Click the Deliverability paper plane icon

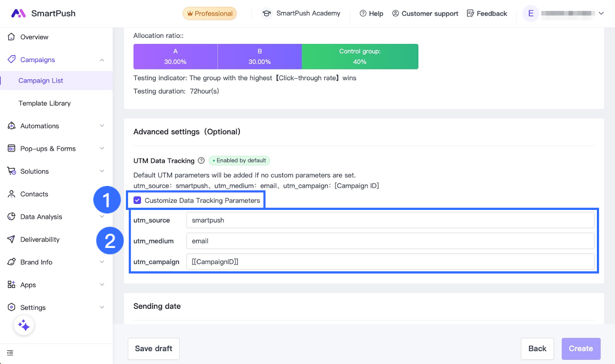[12, 239]
